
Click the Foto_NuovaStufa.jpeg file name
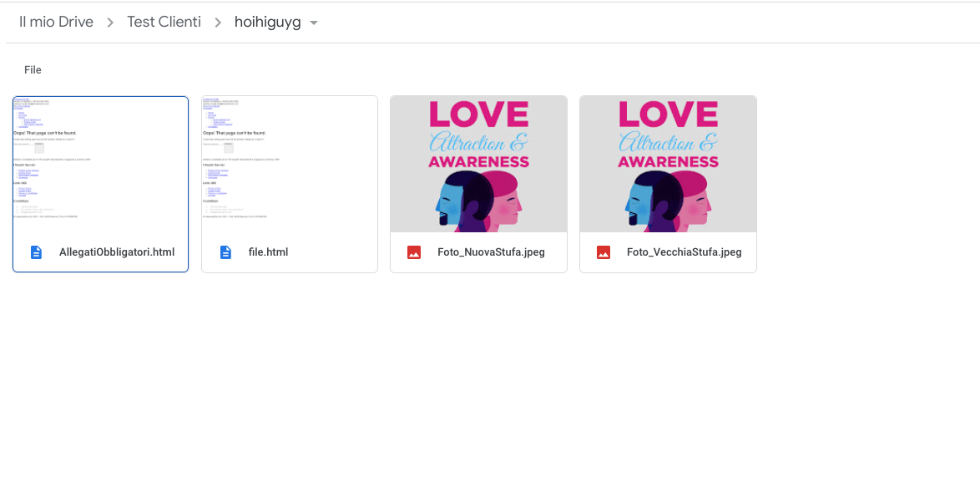(491, 252)
